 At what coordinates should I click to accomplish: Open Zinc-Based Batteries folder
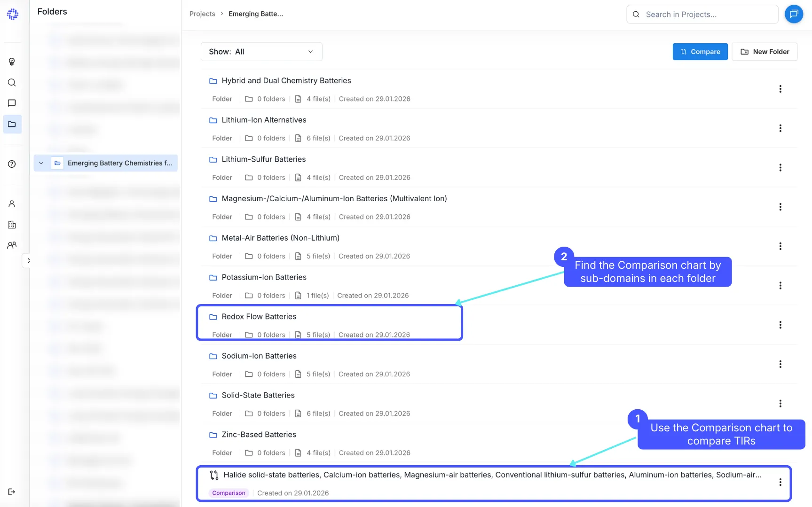tap(259, 435)
